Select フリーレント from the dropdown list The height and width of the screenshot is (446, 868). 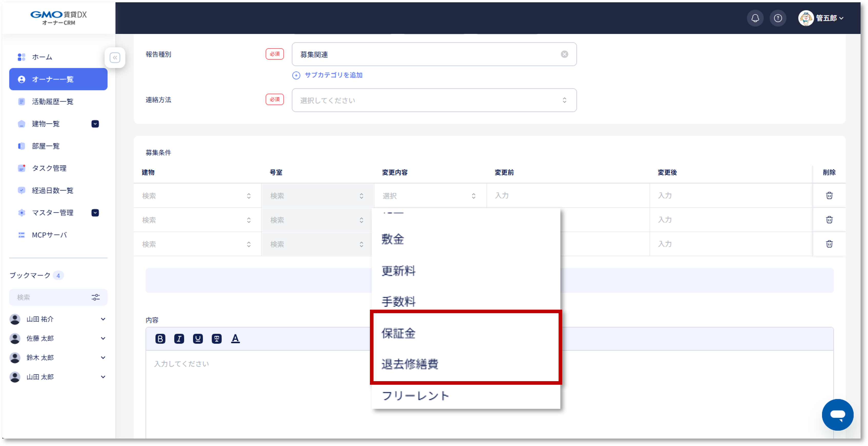click(466, 396)
